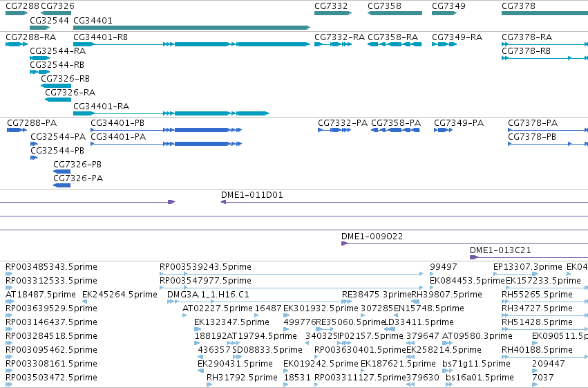
Task: Click EST RP003312533.5prime
Action: (51, 281)
